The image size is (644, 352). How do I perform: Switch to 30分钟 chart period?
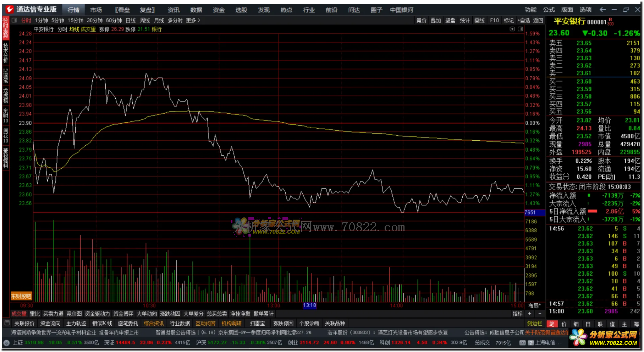pos(95,21)
